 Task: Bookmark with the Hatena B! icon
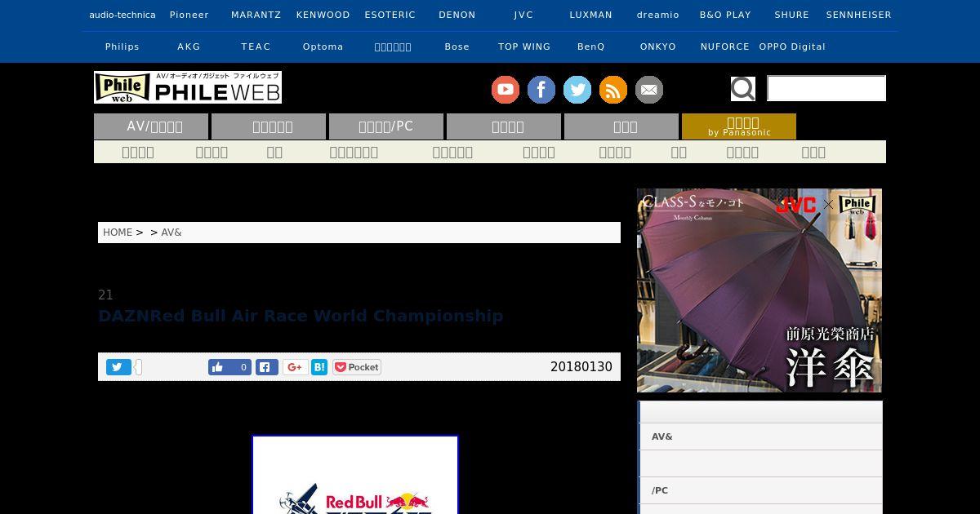(319, 367)
